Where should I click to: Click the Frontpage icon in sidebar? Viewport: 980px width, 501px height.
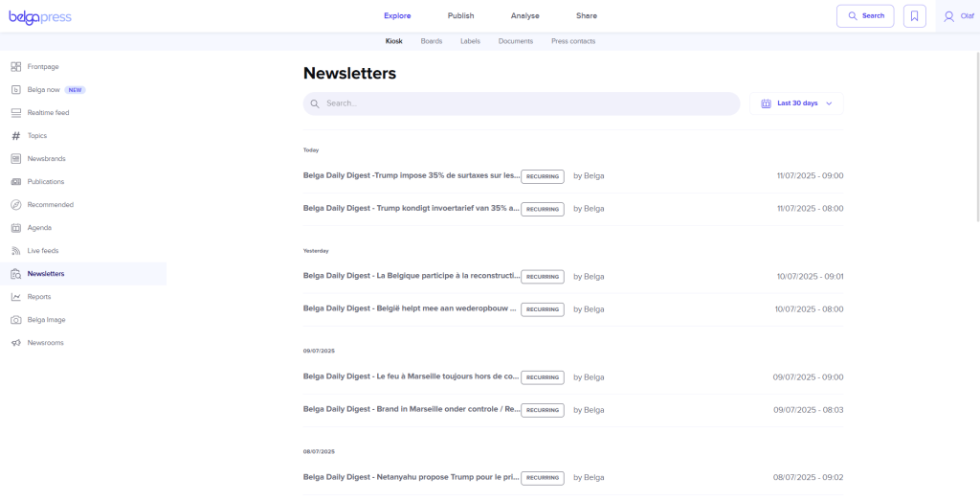click(16, 67)
